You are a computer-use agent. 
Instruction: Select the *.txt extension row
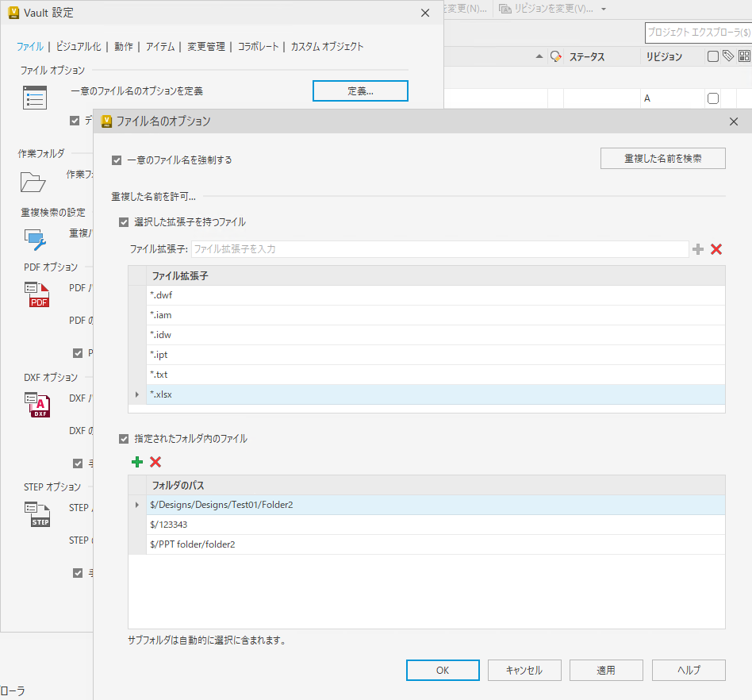tap(435, 375)
